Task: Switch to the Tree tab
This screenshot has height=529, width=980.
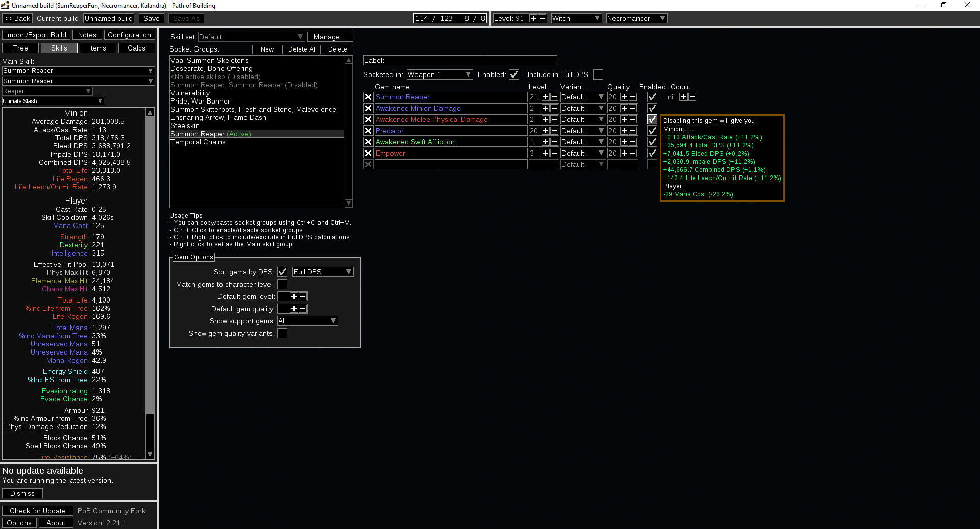Action: pyautogui.click(x=20, y=48)
